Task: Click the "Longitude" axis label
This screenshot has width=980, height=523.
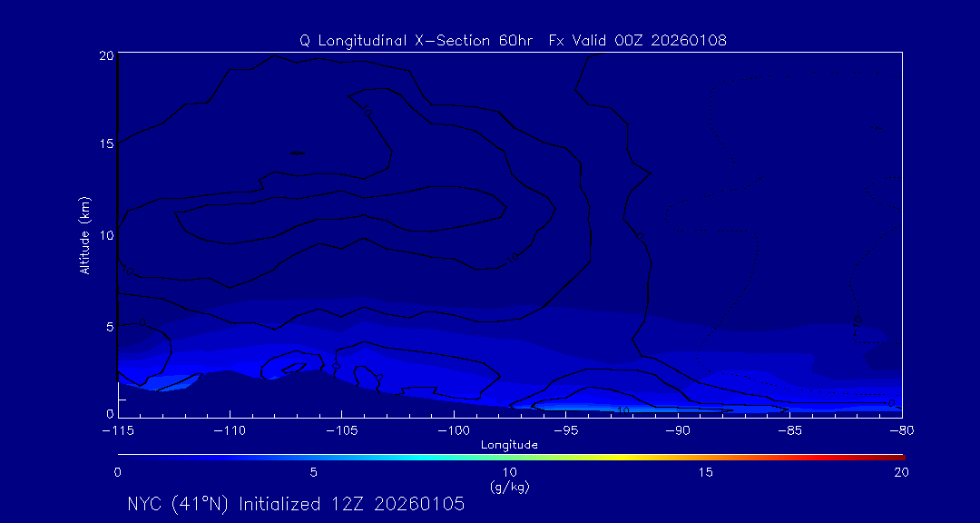Action: coord(509,446)
